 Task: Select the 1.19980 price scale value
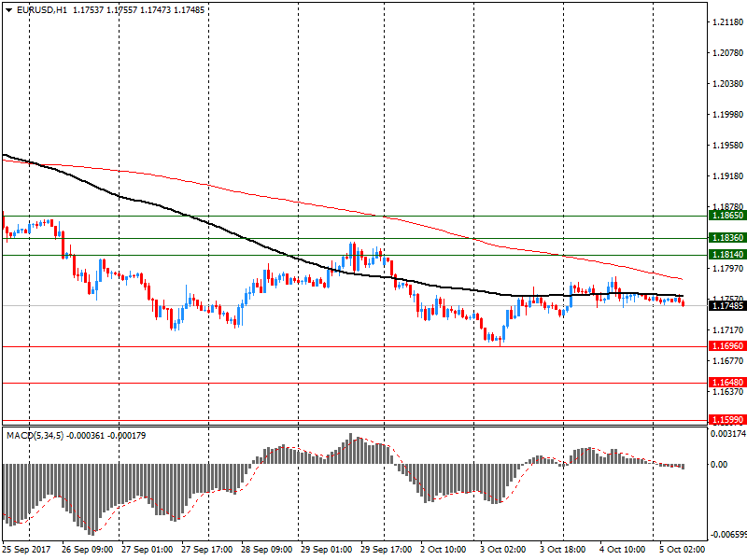point(728,115)
